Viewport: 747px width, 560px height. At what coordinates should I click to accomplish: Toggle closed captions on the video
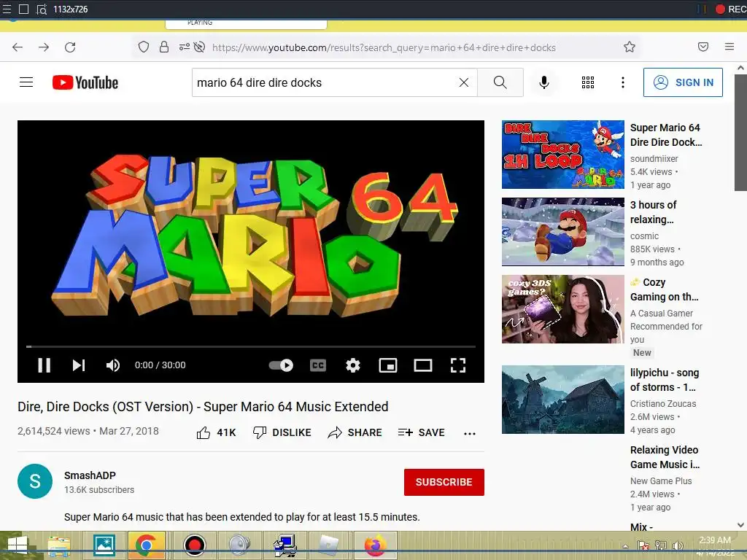point(318,365)
